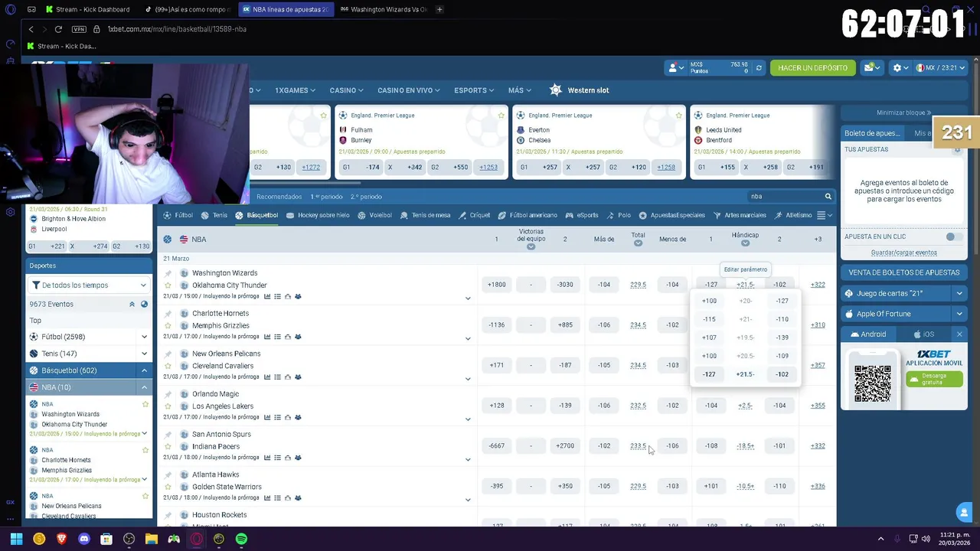Select +1800 odds for Washington Wizards
The height and width of the screenshot is (551, 980).
click(496, 285)
